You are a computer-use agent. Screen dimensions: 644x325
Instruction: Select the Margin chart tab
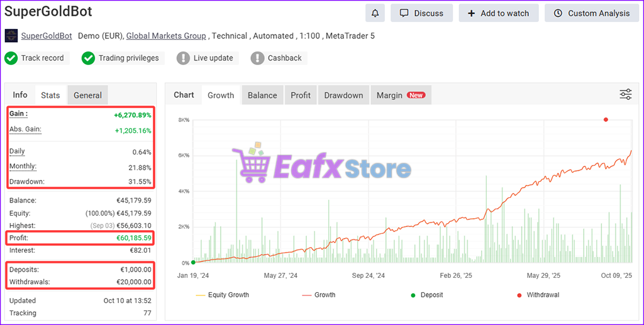[401, 95]
